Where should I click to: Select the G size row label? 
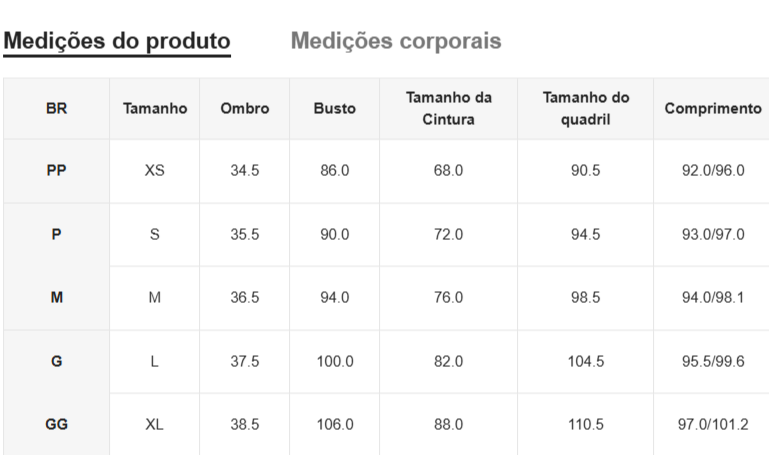[57, 361]
